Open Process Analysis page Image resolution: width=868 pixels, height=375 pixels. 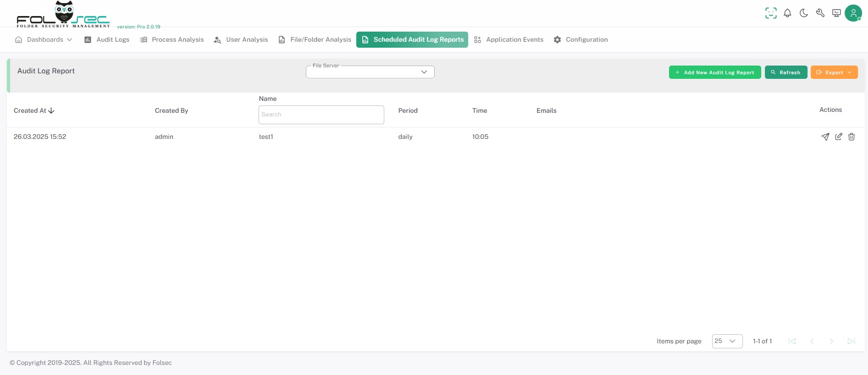[x=172, y=39]
